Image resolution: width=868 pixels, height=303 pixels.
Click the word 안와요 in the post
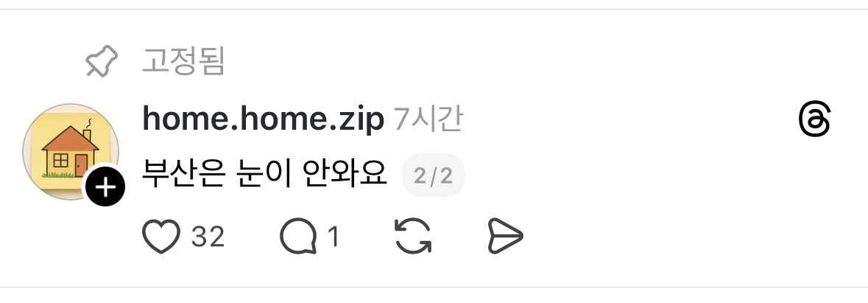click(345, 173)
